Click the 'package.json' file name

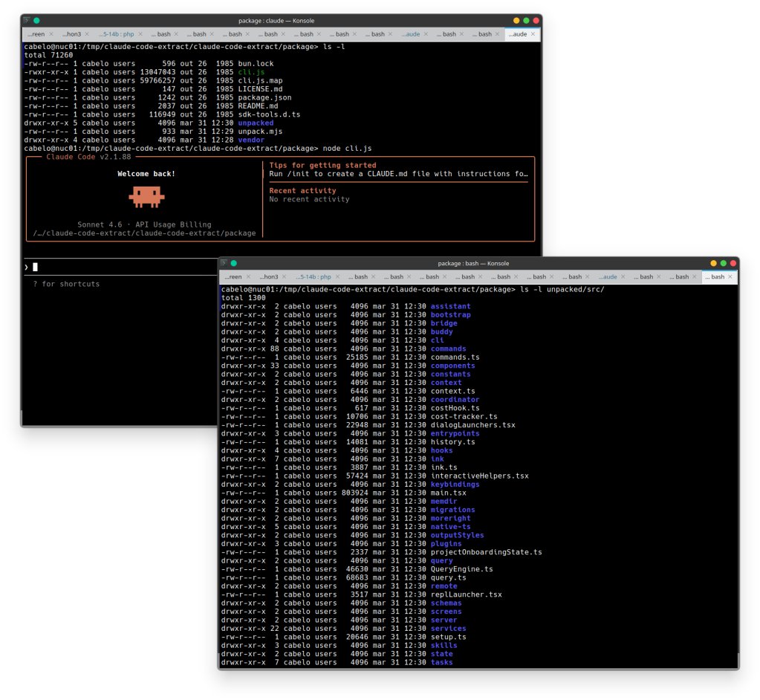(x=264, y=97)
